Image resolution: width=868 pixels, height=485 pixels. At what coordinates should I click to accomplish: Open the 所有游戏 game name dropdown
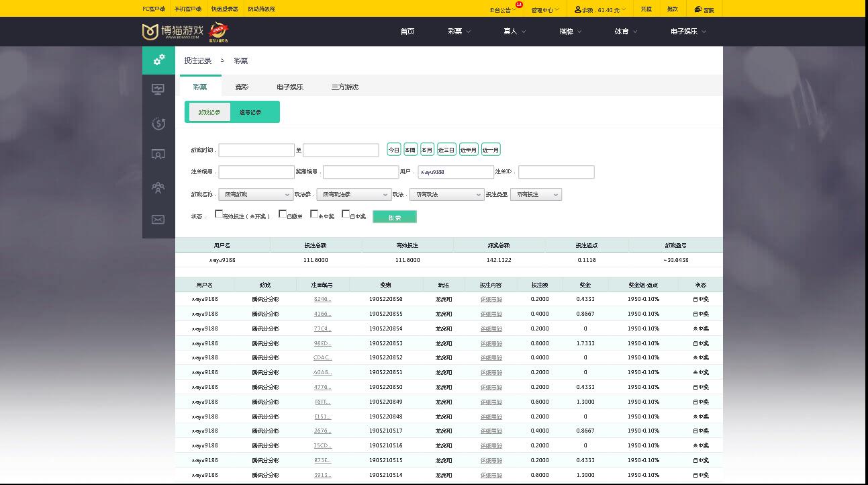pos(255,195)
